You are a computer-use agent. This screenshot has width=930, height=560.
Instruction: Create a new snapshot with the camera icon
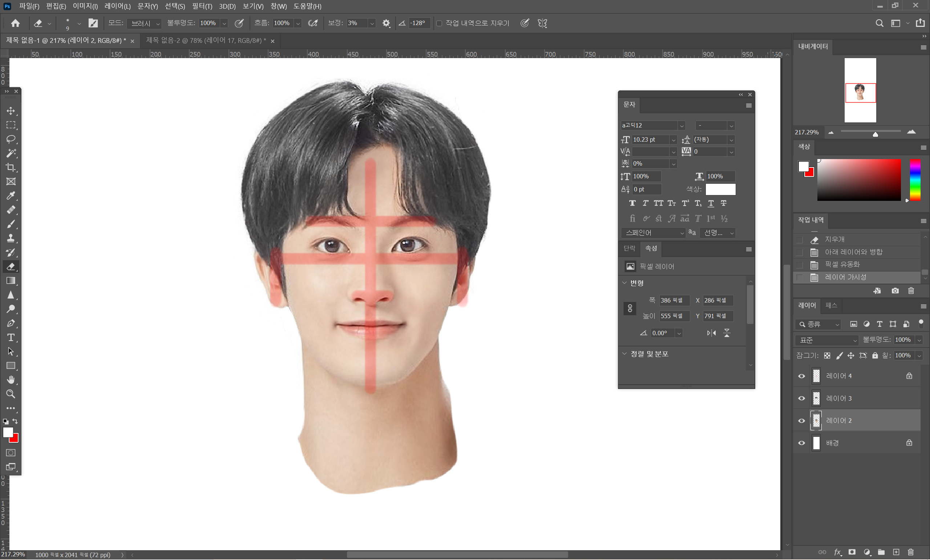click(895, 291)
